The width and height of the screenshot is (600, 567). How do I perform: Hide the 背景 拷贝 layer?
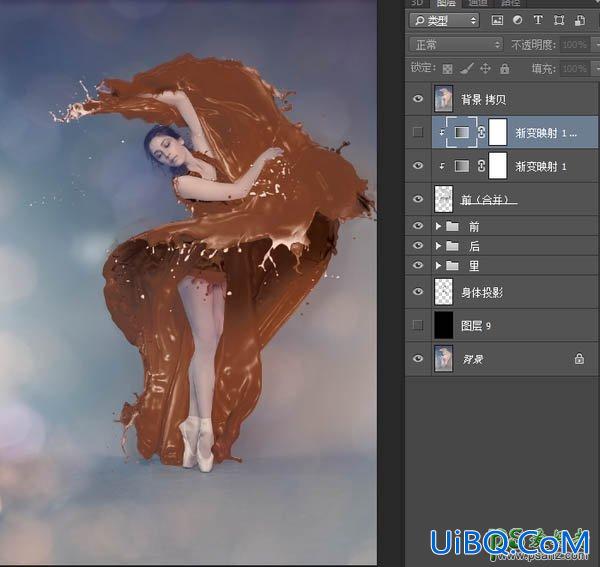click(x=418, y=99)
